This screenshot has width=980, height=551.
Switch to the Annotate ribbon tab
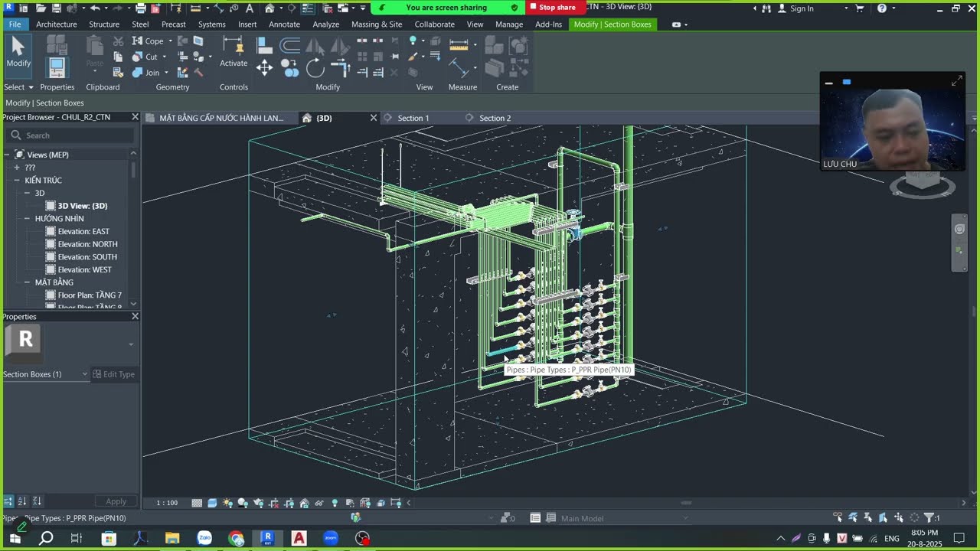tap(284, 24)
